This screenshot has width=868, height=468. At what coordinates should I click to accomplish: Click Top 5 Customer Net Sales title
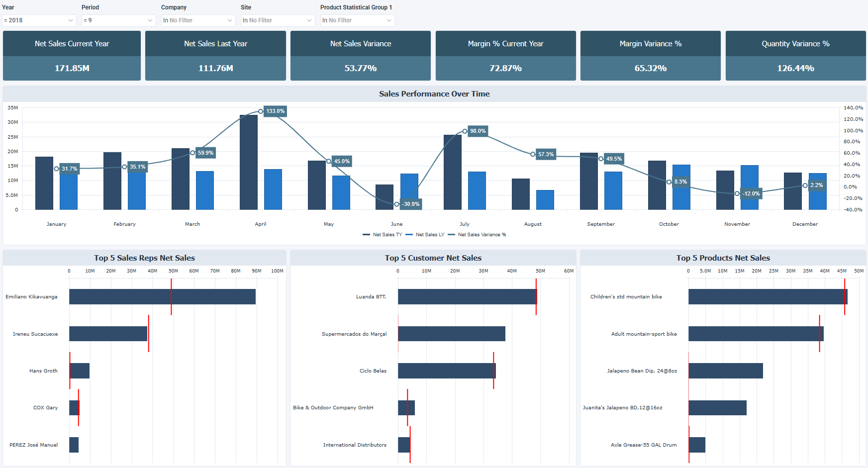[433, 258]
